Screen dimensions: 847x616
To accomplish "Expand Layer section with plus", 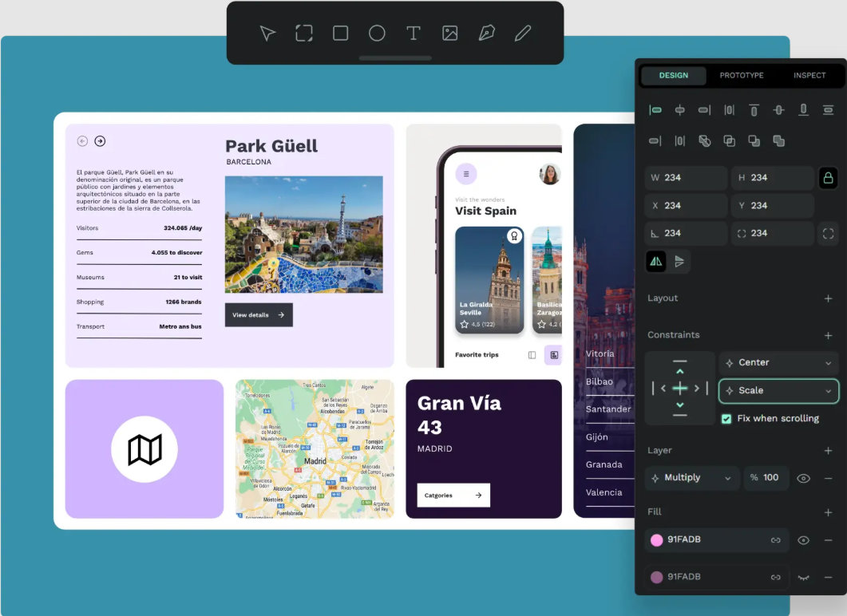I will click(x=828, y=450).
